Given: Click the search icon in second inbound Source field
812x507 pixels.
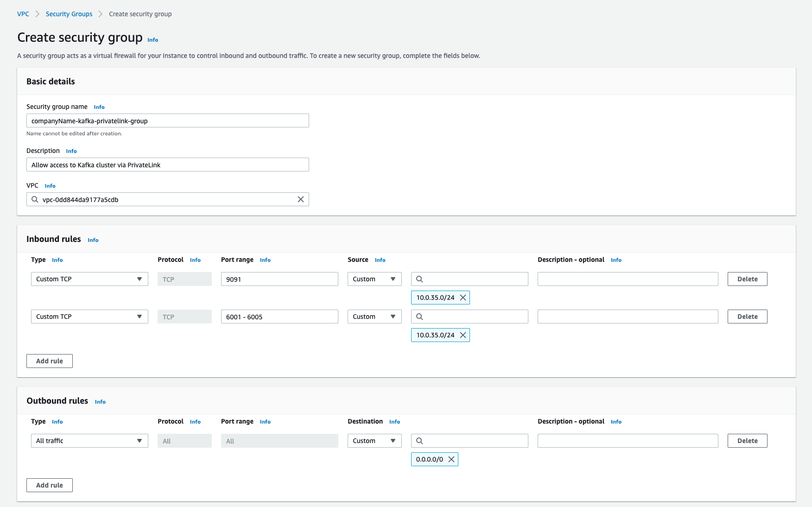Looking at the screenshot, I should 419,316.
